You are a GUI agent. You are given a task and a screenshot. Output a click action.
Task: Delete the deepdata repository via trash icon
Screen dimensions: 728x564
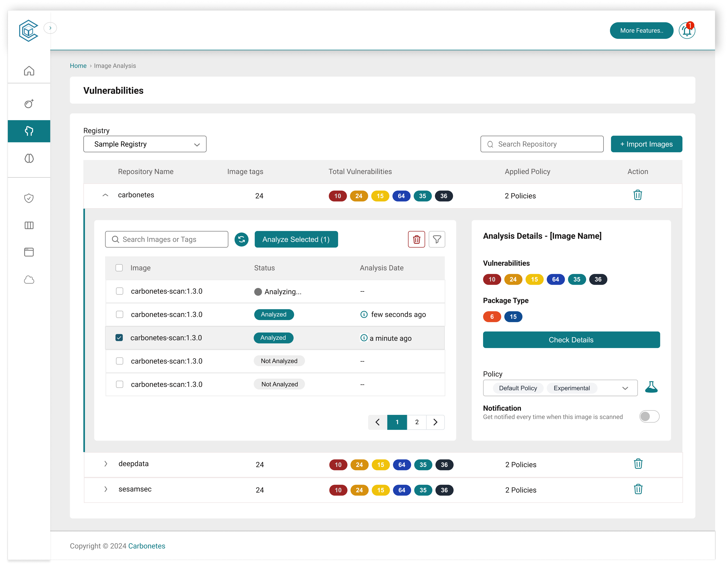(x=638, y=464)
